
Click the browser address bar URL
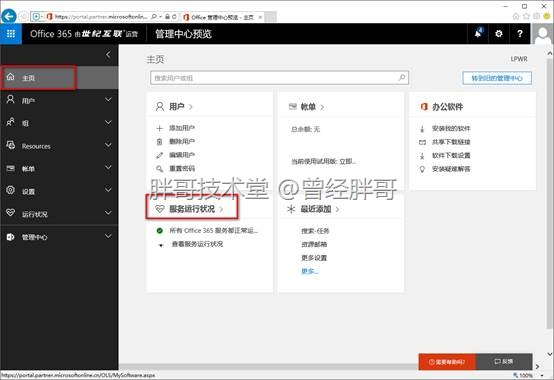pos(101,17)
